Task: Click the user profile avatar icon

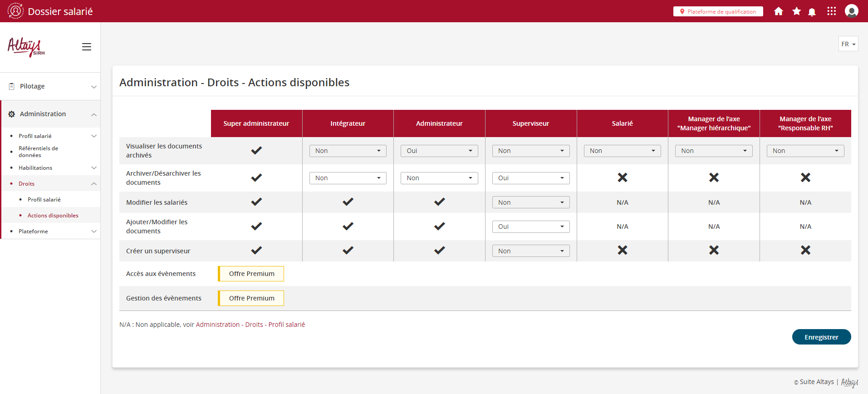Action: click(x=851, y=11)
